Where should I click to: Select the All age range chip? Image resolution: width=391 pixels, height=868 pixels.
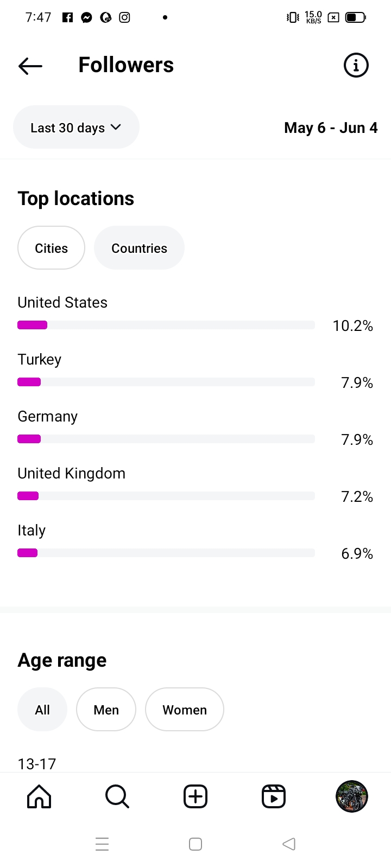point(42,710)
